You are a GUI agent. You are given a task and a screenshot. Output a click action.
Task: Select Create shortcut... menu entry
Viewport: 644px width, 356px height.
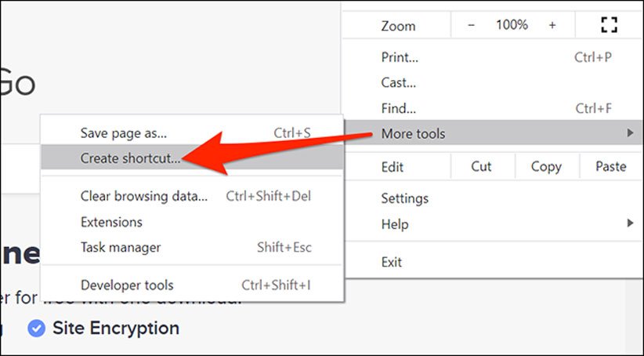click(x=130, y=158)
